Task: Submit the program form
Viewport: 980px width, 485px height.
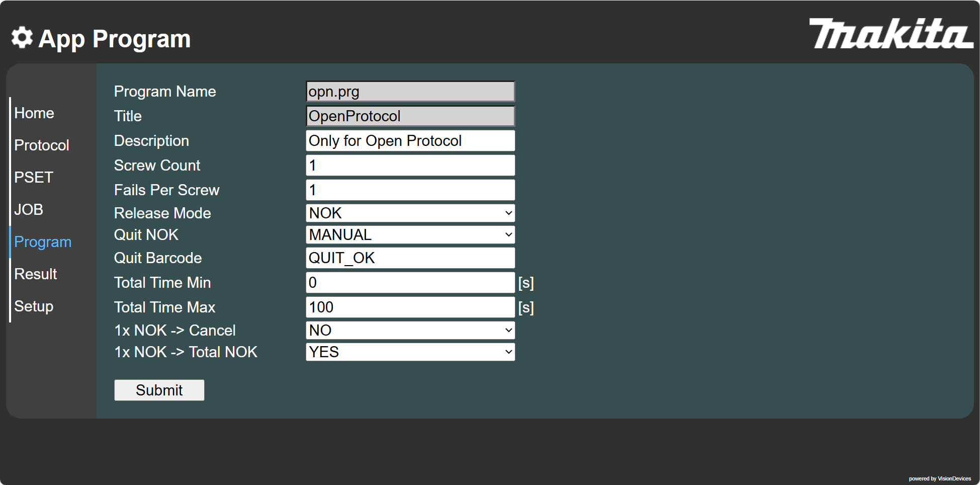Action: [159, 390]
